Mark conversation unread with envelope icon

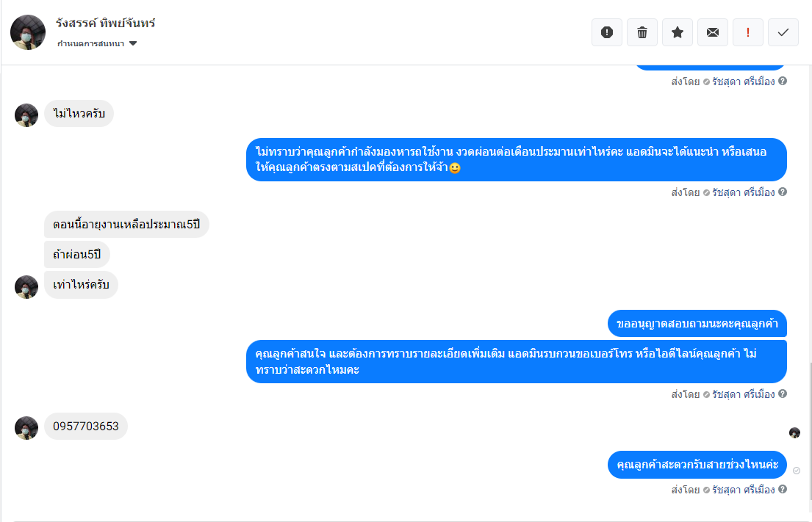pyautogui.click(x=713, y=32)
